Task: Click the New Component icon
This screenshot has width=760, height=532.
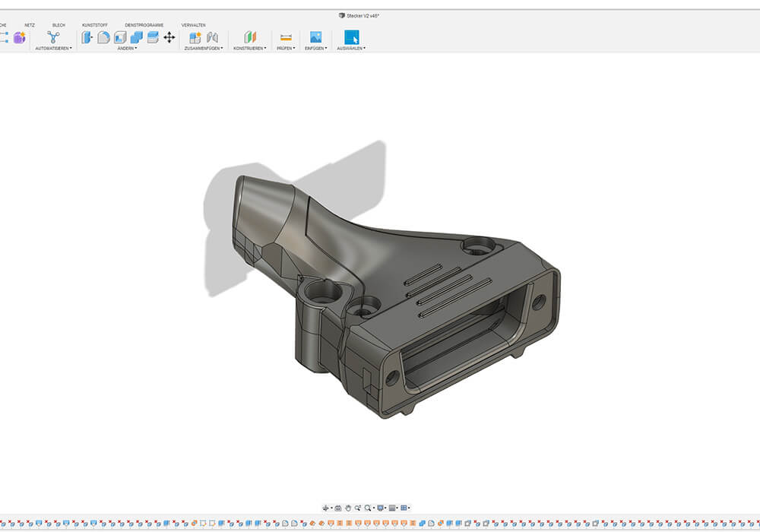Action: coord(195,37)
